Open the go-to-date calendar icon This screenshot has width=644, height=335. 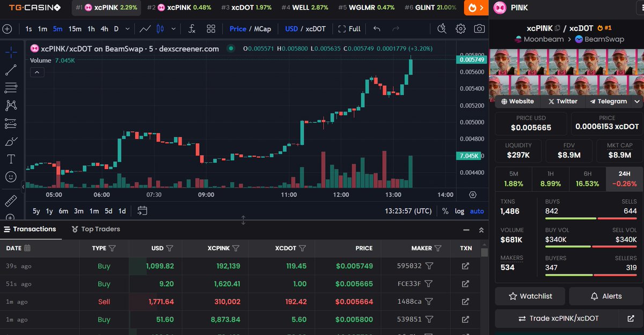[142, 211]
